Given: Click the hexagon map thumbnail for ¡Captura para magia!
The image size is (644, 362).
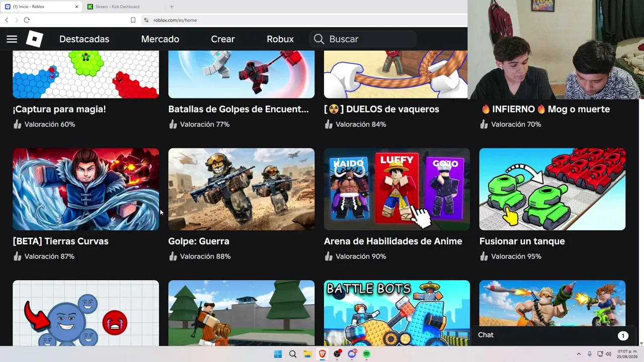Looking at the screenshot, I should point(86,74).
